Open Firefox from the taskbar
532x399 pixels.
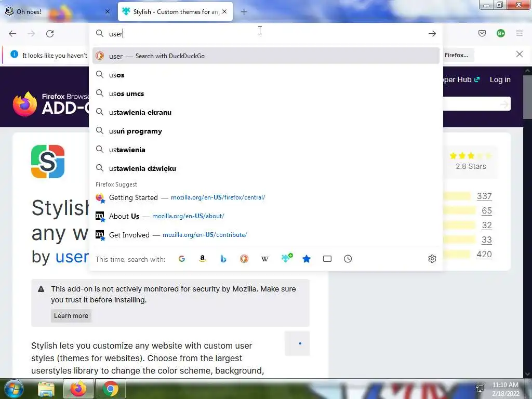78,389
